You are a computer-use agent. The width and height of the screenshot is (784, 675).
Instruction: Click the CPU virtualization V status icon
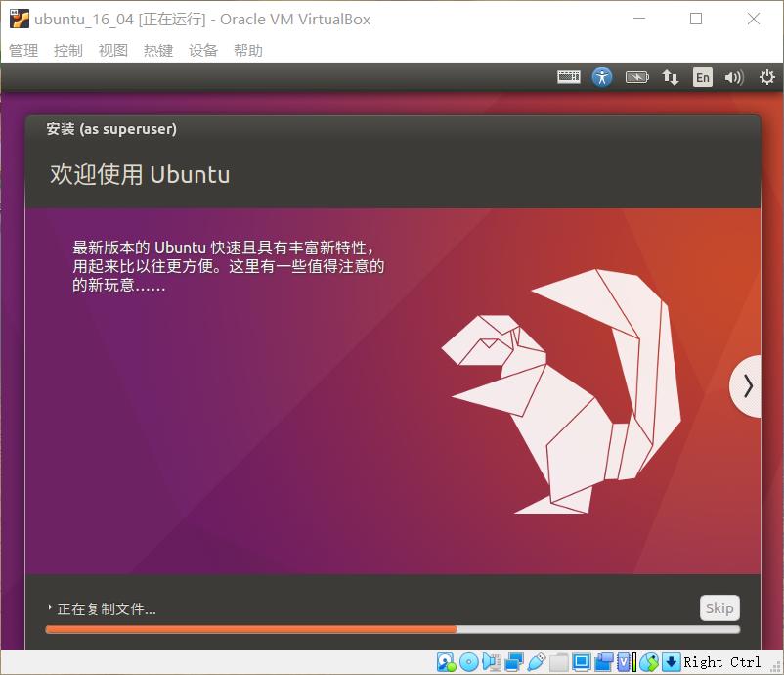pos(624,662)
